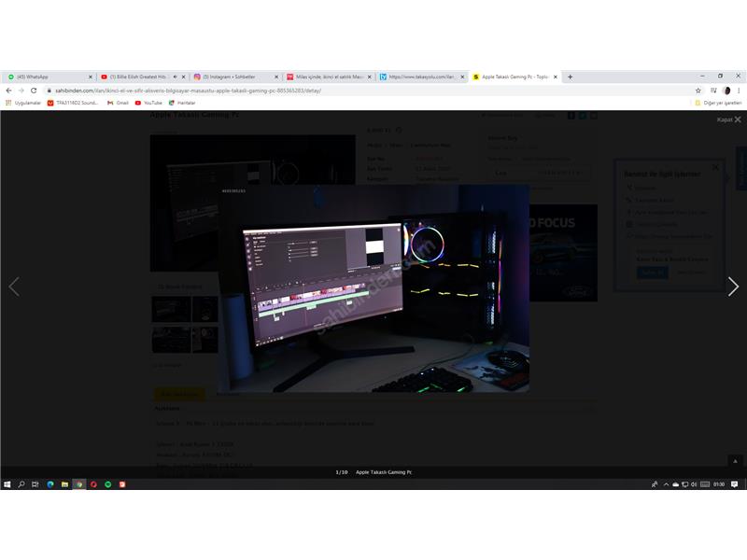The image size is (747, 560).
Task: Open the Windows Start menu
Action: pos(7,484)
